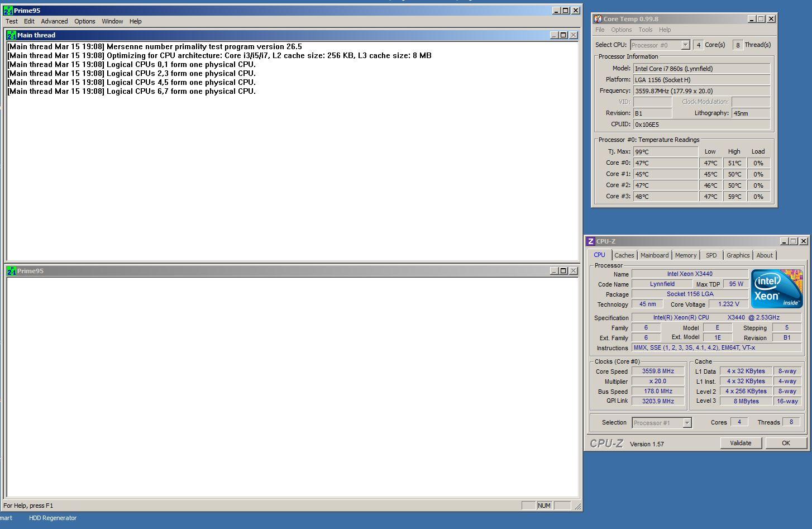
Task: Click the Core Voltage 1.232 V value
Action: tap(729, 304)
